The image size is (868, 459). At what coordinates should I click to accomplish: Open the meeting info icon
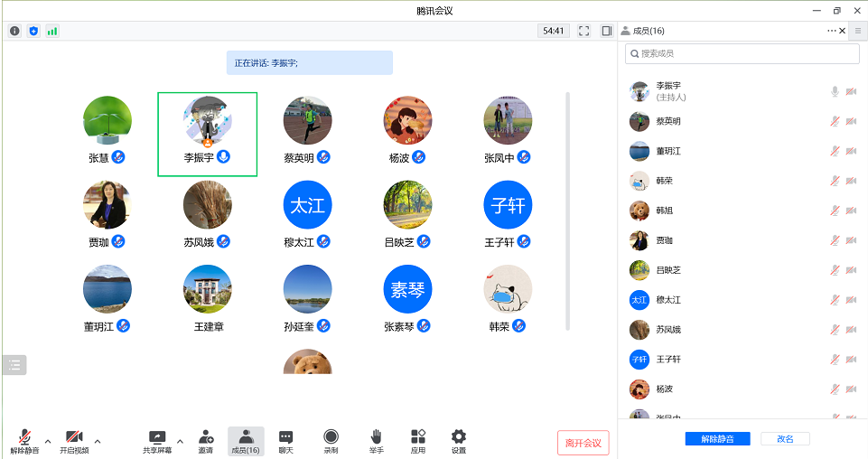coord(14,31)
